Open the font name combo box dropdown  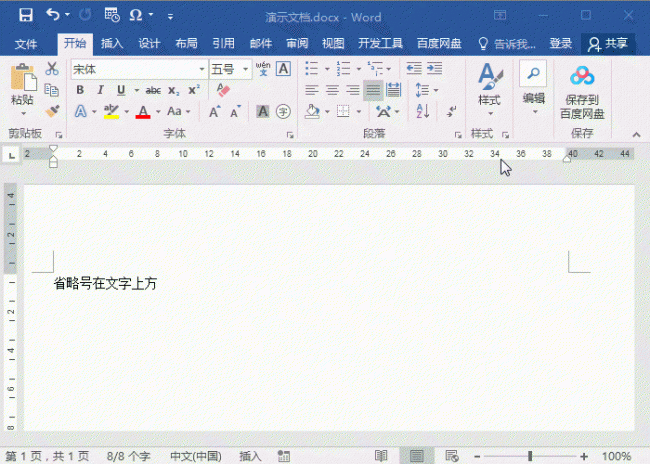point(202,69)
